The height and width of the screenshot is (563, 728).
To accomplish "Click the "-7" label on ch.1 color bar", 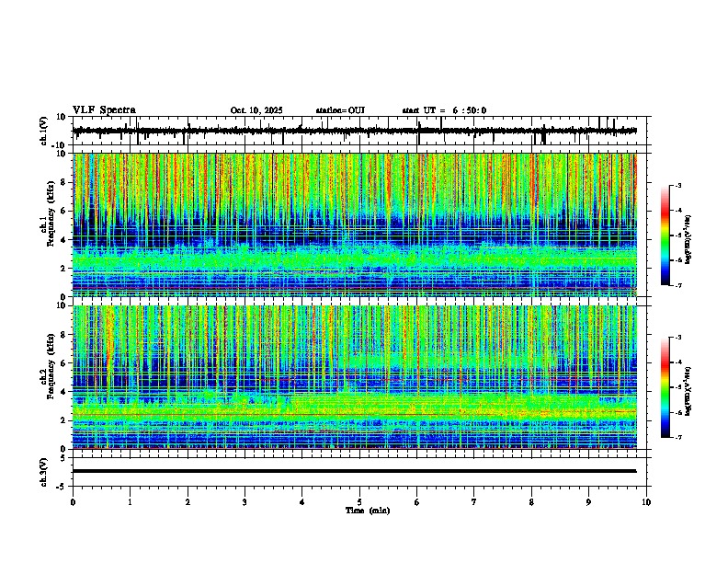I will [x=677, y=285].
